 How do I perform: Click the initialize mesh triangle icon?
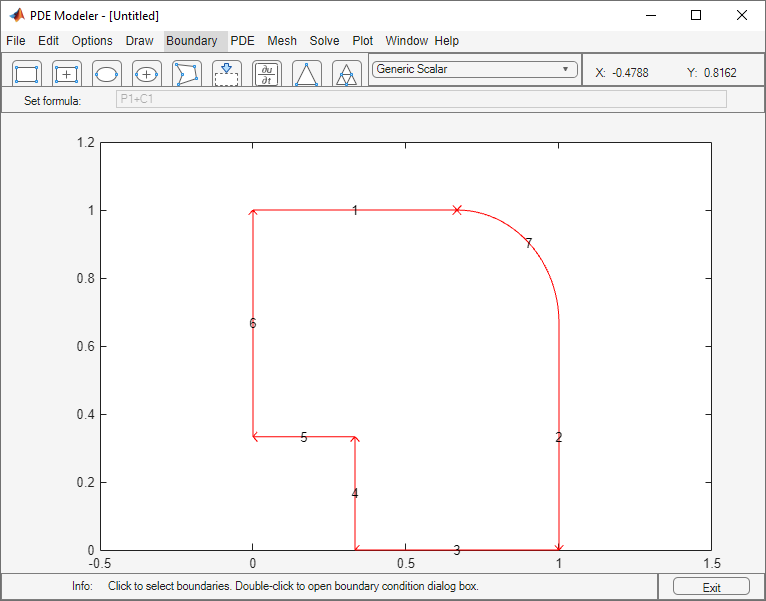click(307, 74)
